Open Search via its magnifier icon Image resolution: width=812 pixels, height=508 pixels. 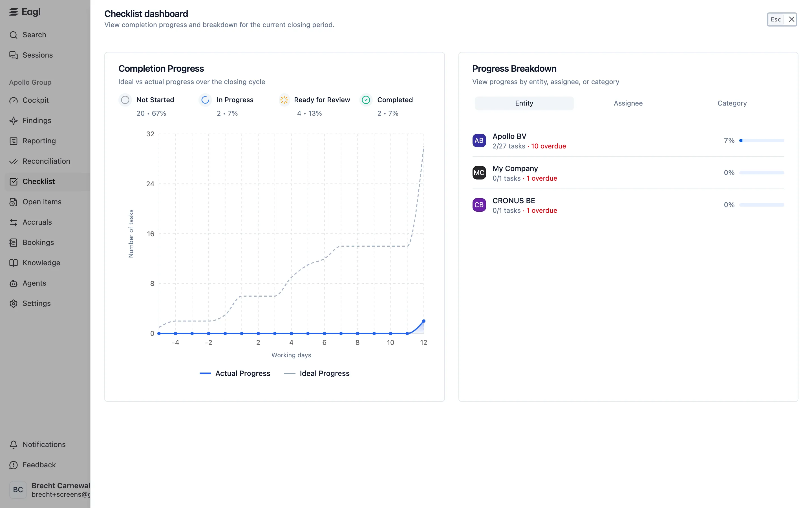pos(14,35)
